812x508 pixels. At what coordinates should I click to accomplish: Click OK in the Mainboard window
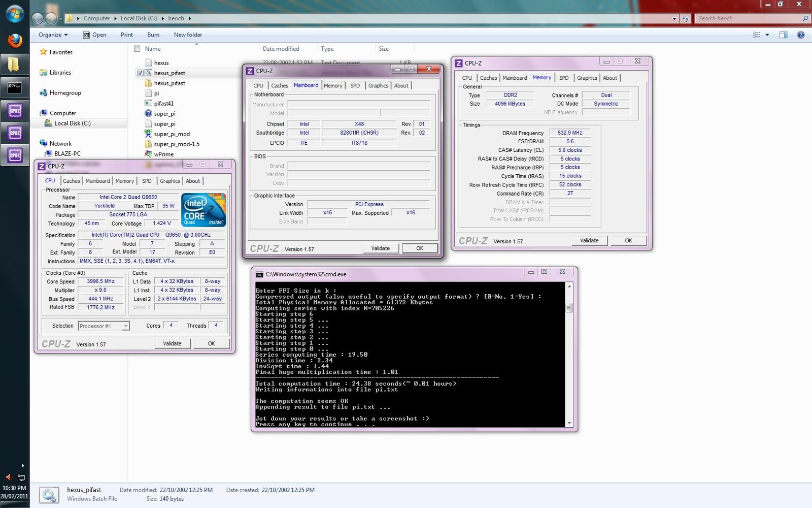click(x=420, y=248)
